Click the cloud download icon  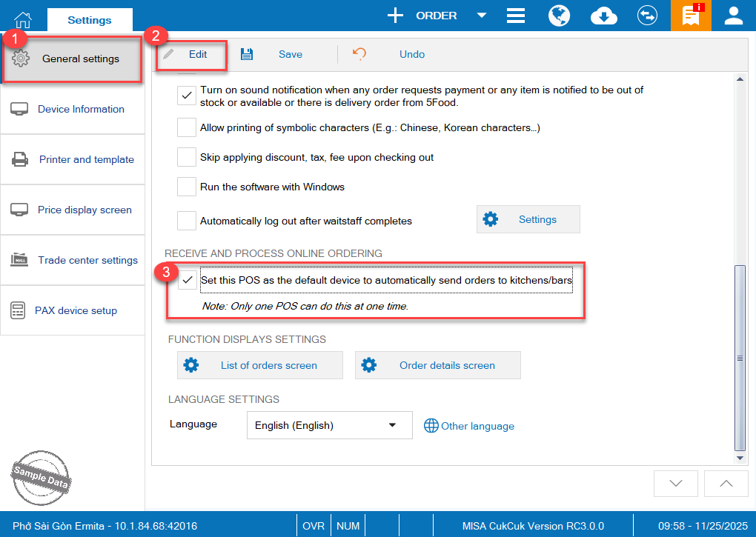click(x=604, y=16)
